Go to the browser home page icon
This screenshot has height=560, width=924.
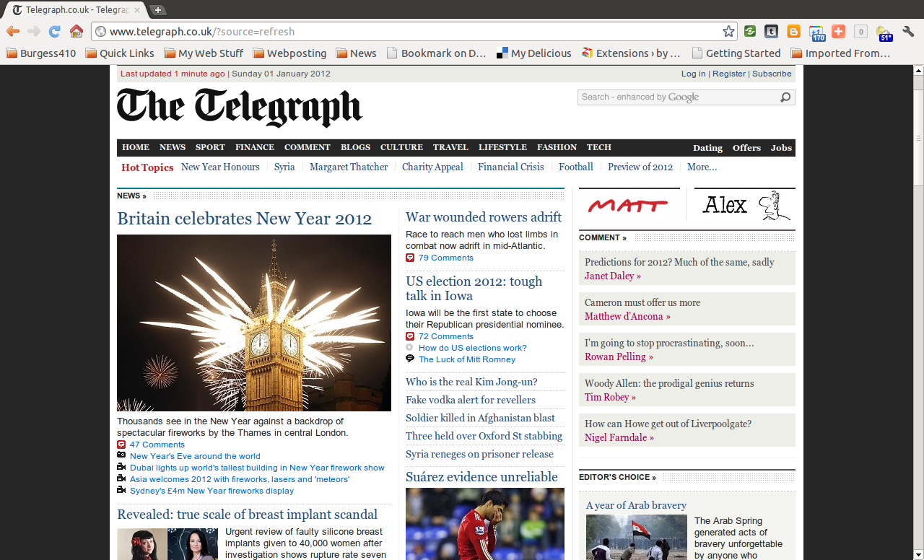pos(76,31)
